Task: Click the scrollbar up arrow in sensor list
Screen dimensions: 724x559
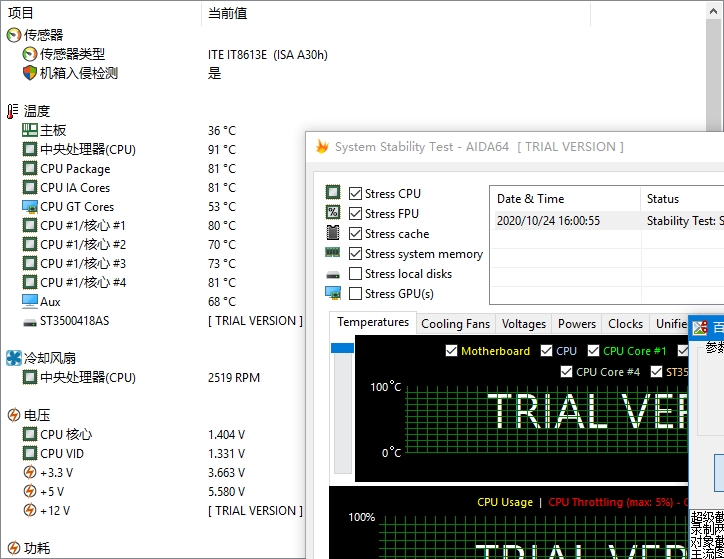Action: point(713,11)
